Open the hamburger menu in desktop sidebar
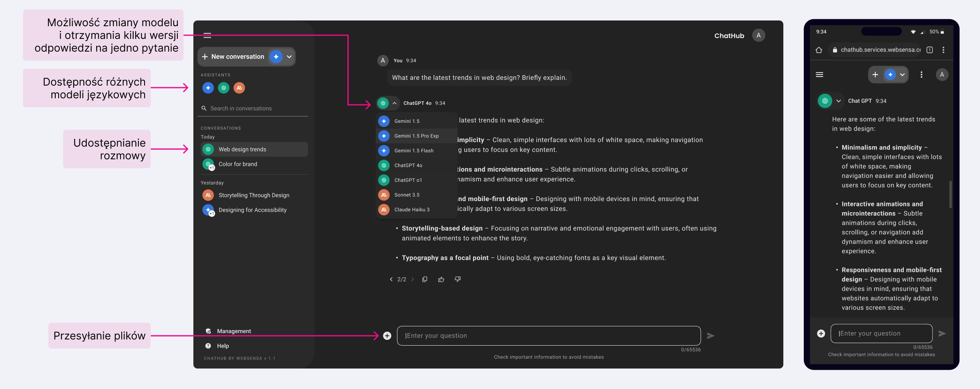The image size is (980, 389). tap(207, 35)
